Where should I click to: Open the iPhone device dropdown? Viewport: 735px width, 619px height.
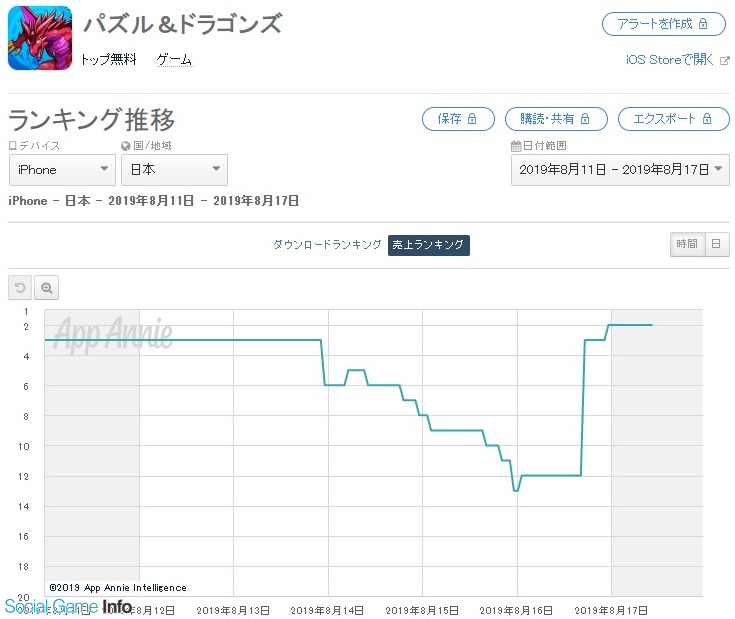[x=62, y=170]
